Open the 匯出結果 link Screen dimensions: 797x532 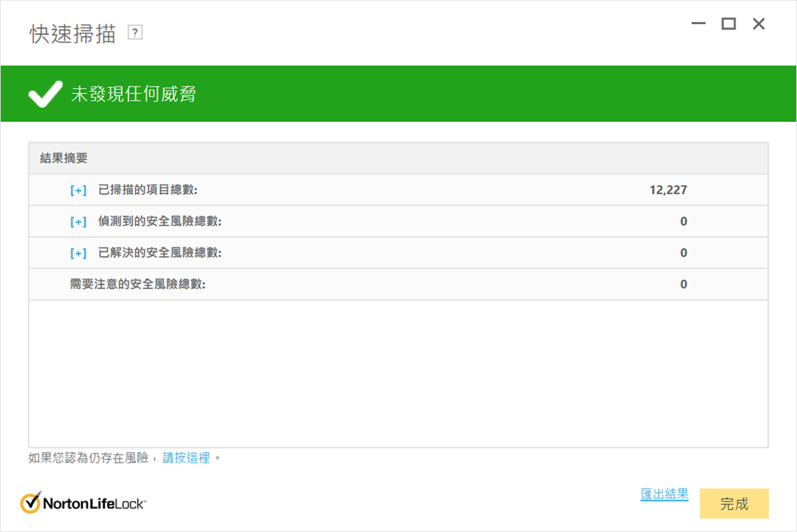(x=664, y=495)
